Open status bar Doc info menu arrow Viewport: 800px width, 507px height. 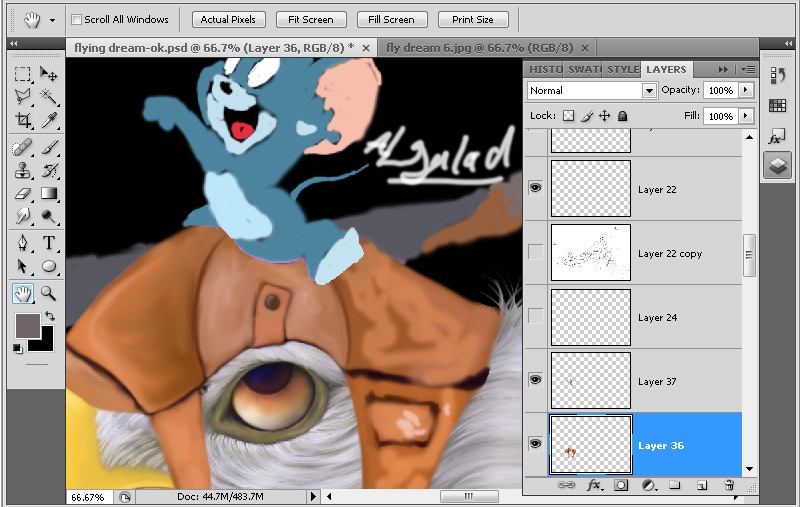tap(313, 496)
